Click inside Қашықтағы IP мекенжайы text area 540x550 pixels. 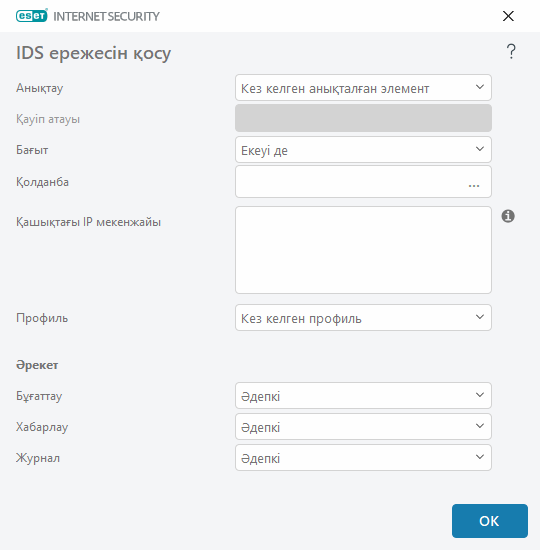363,250
